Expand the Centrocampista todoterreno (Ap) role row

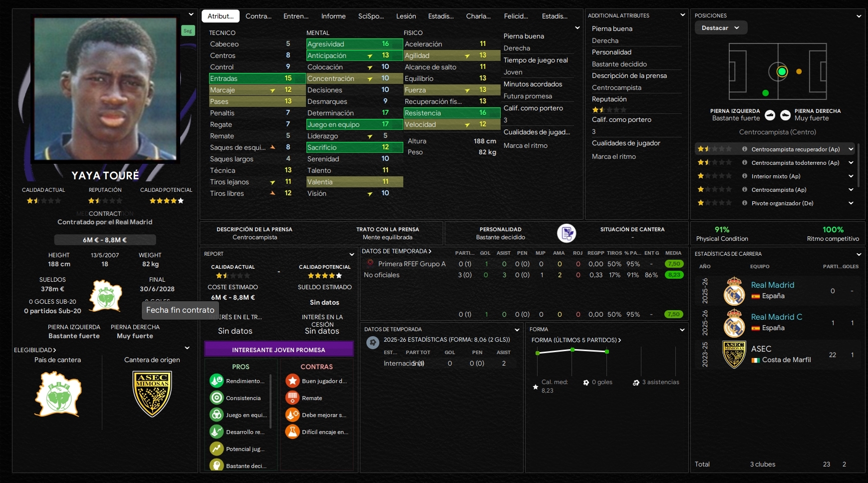(x=851, y=163)
